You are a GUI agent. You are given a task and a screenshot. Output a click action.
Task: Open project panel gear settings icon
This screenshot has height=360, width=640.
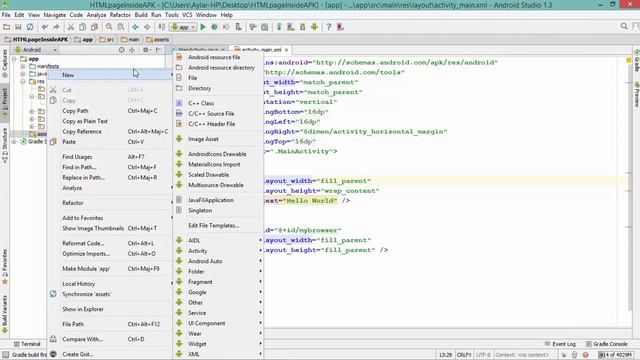click(146, 50)
